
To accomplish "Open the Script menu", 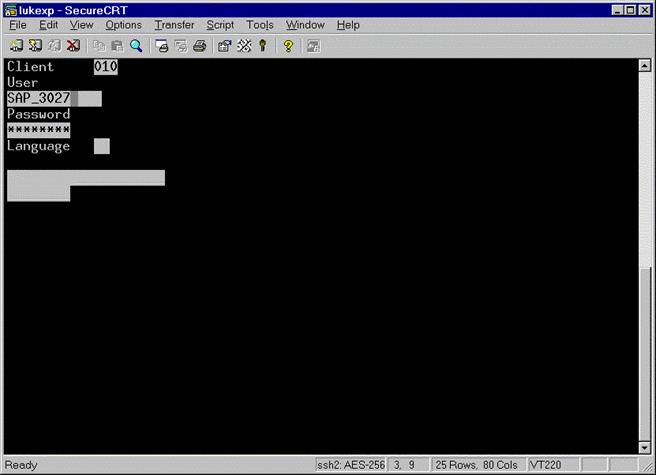I will coord(220,25).
